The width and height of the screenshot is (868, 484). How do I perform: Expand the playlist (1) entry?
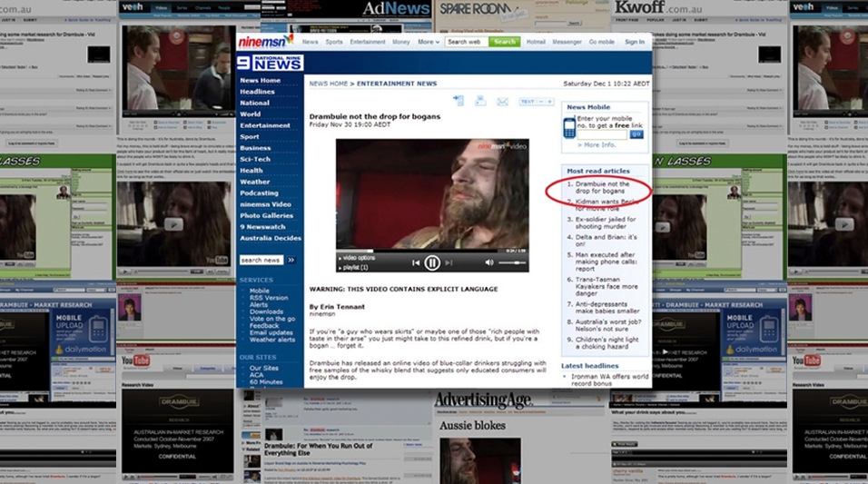click(353, 268)
